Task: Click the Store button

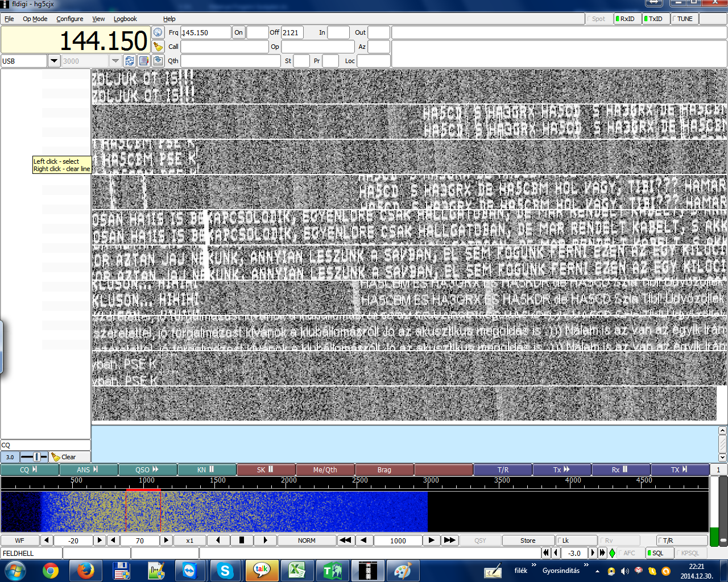Action: 527,541
